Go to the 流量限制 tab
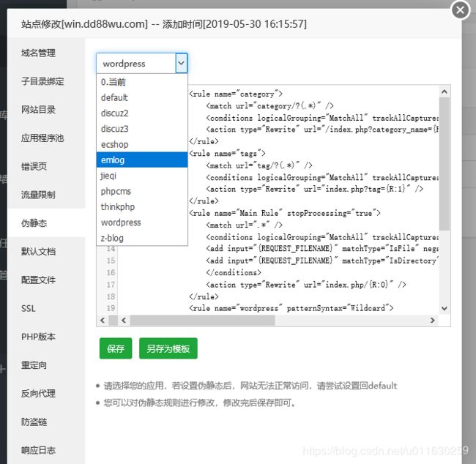 coord(46,195)
